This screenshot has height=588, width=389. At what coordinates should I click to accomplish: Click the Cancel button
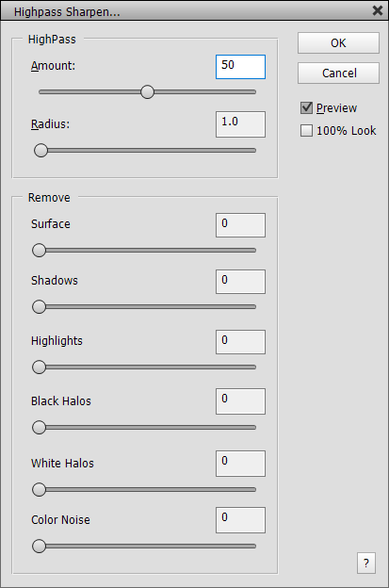(338, 73)
